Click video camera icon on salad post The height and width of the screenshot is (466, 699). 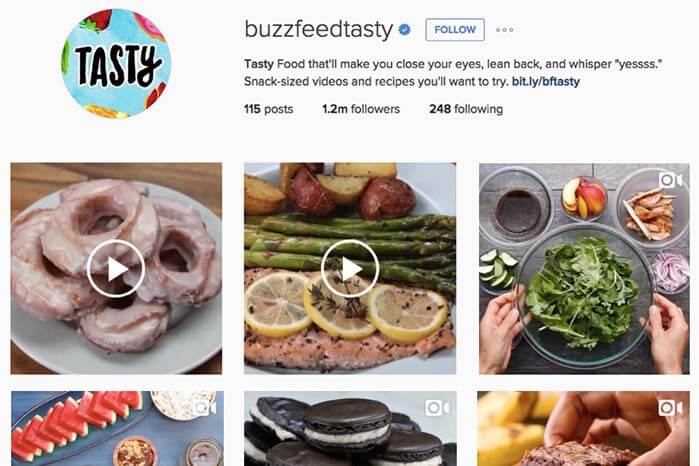pos(671,181)
